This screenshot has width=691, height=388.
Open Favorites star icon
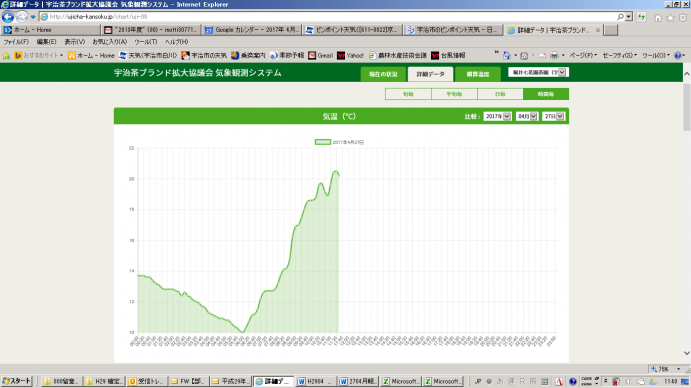[x=670, y=18]
